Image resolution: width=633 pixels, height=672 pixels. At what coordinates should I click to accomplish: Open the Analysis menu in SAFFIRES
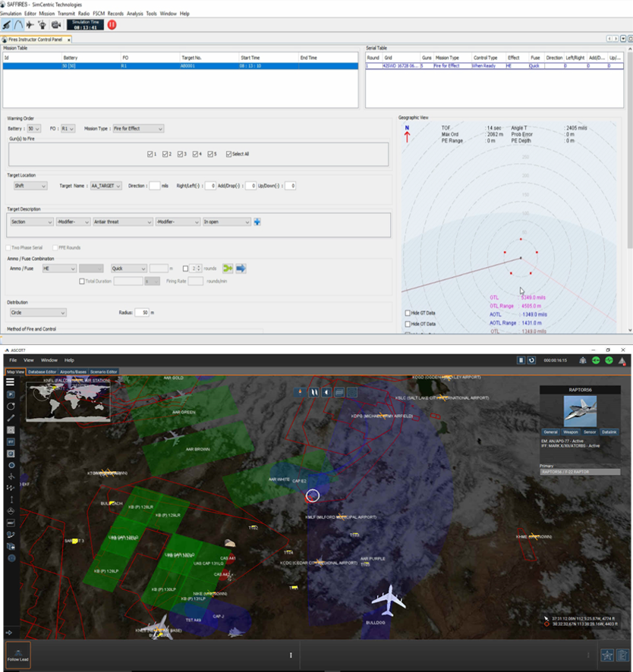[134, 14]
